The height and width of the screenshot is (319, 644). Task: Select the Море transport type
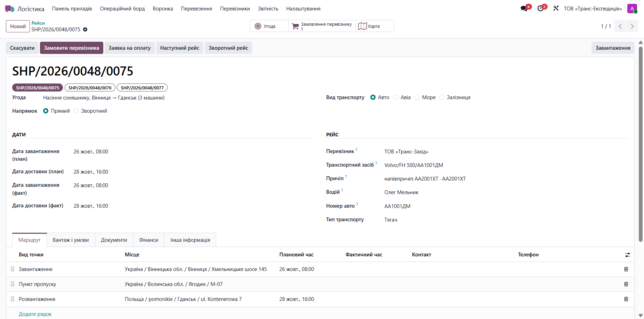(x=417, y=97)
